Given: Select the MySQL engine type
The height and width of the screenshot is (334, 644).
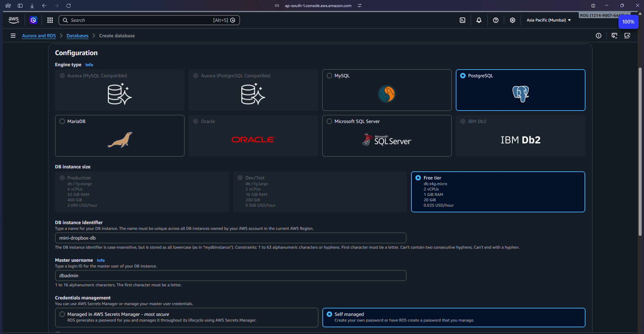Looking at the screenshot, I should (x=329, y=76).
